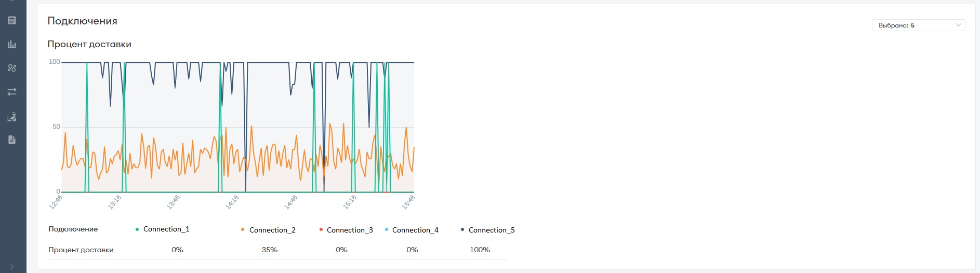This screenshot has height=273, width=980.
Task: Open the document reports sidebar icon
Action: [x=12, y=140]
